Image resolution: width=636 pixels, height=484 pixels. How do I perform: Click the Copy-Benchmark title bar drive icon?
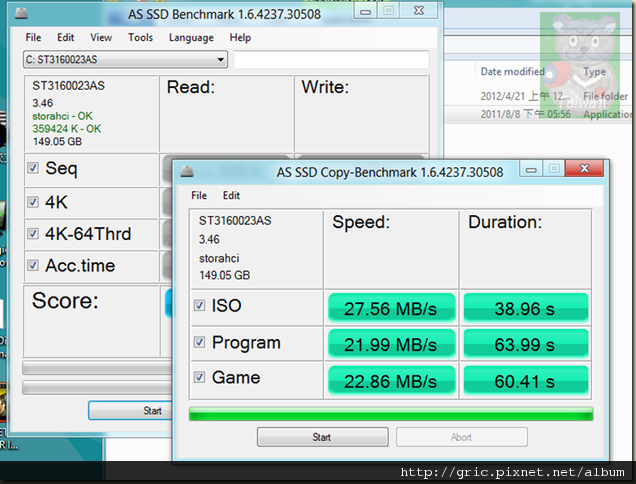tap(187, 171)
